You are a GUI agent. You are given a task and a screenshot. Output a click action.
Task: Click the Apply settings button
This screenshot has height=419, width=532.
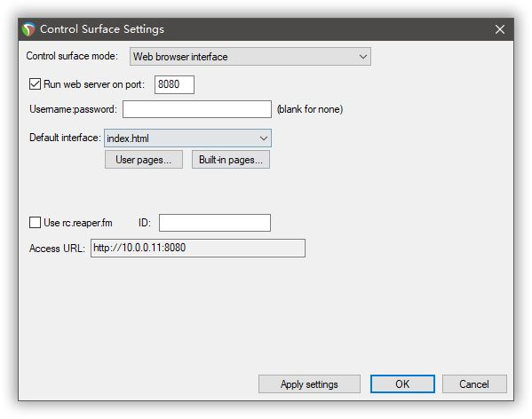pos(309,384)
